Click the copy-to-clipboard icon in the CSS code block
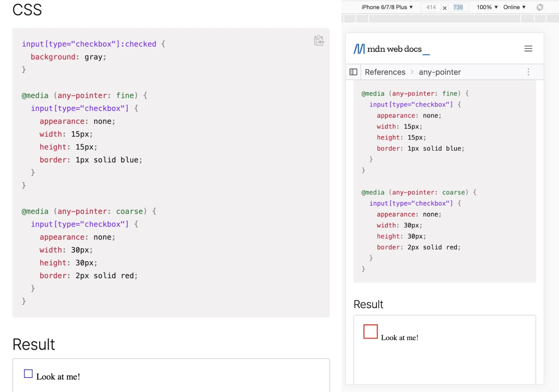This screenshot has width=559, height=392. [319, 41]
